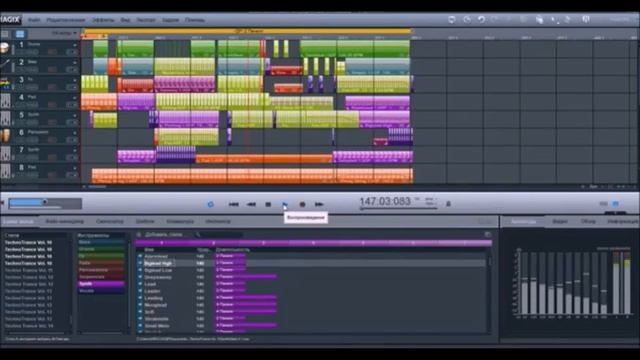Open the Видео tab in the right panel
The image size is (640, 360).
click(x=560, y=221)
